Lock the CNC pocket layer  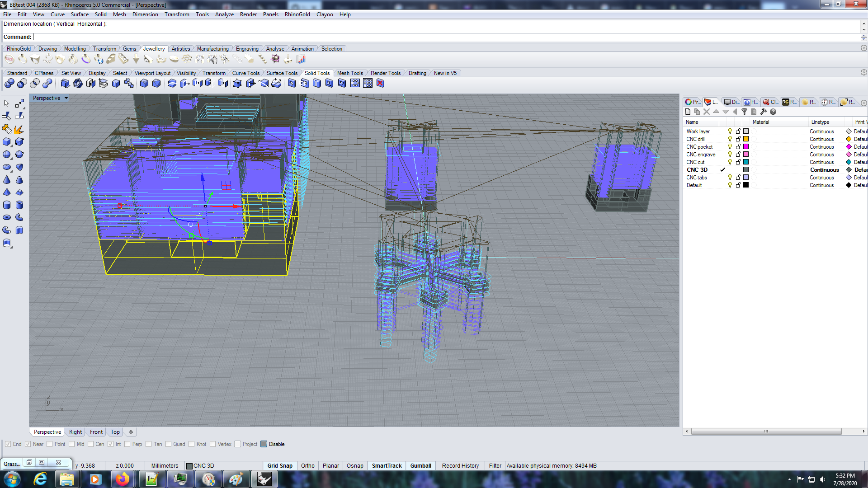point(738,147)
